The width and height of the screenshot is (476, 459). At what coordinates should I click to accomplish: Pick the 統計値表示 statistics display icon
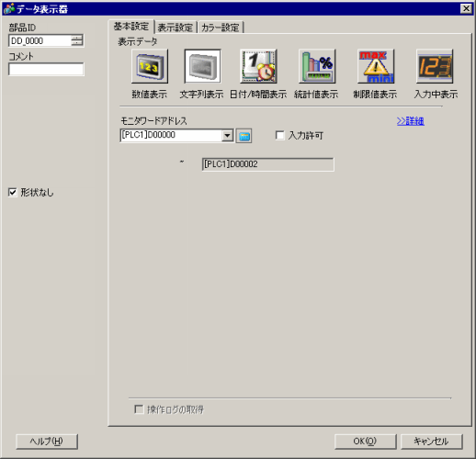pos(317,66)
